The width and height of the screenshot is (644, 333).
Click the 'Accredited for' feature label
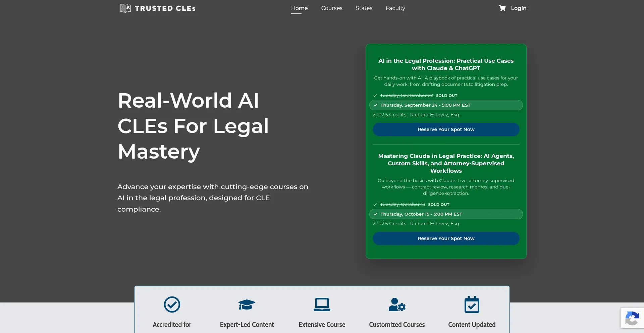pyautogui.click(x=172, y=325)
